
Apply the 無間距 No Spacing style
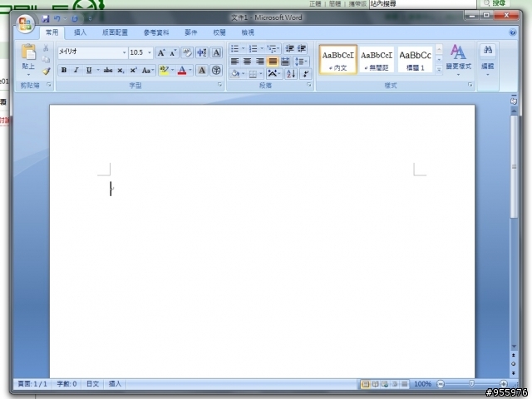pos(377,60)
